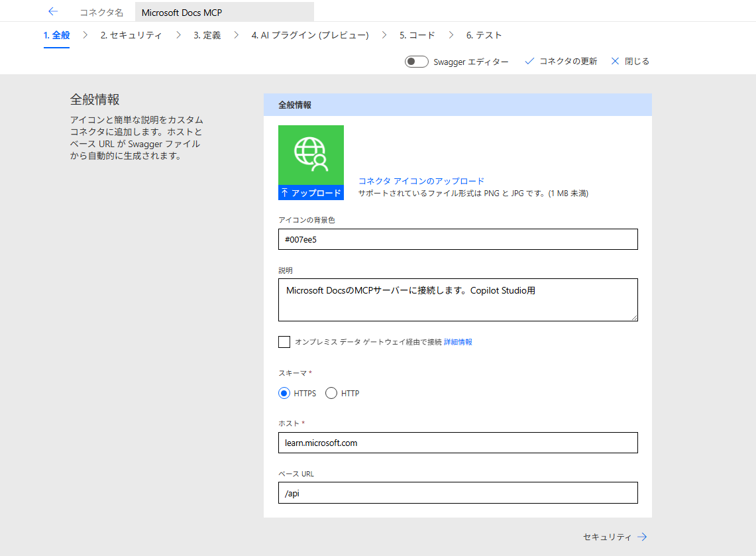Open the 1. 全般 step tab
This screenshot has width=756, height=556.
[57, 35]
